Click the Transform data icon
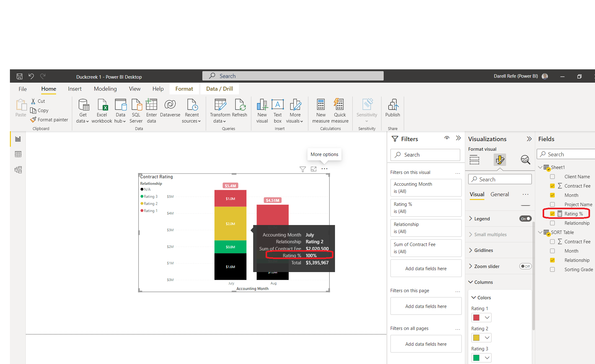 coord(220,105)
